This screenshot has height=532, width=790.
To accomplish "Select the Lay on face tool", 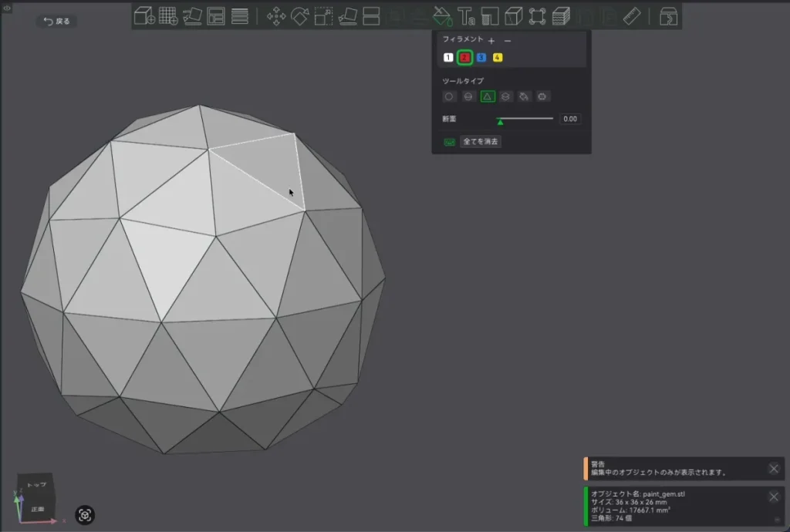I will pos(348,16).
